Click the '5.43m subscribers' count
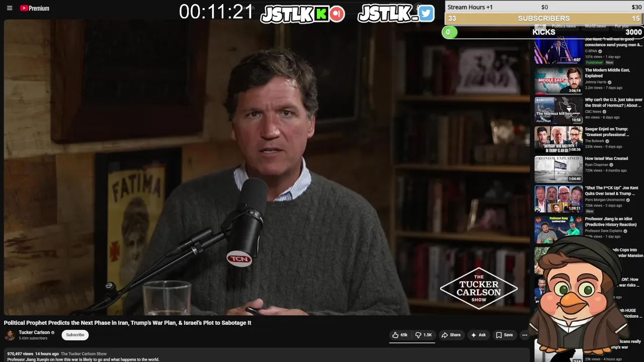Screen dimensions: 644x362 pyautogui.click(x=33, y=338)
